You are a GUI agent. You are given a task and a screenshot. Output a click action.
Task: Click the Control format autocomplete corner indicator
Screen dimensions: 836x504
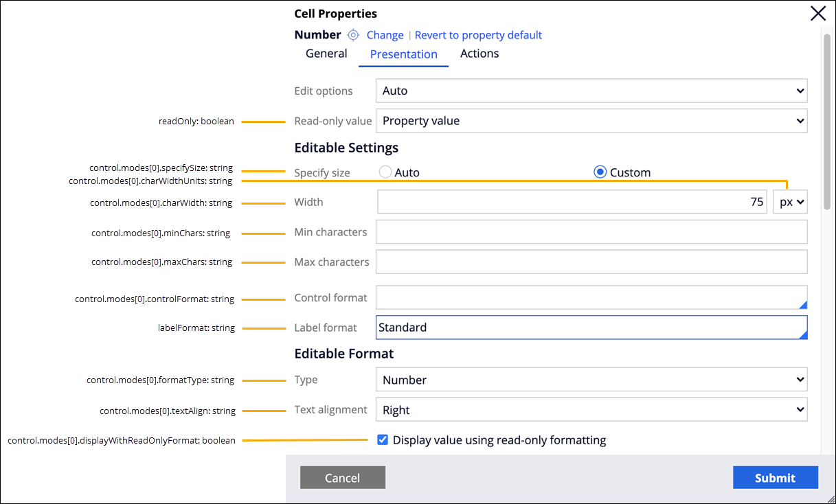point(802,305)
